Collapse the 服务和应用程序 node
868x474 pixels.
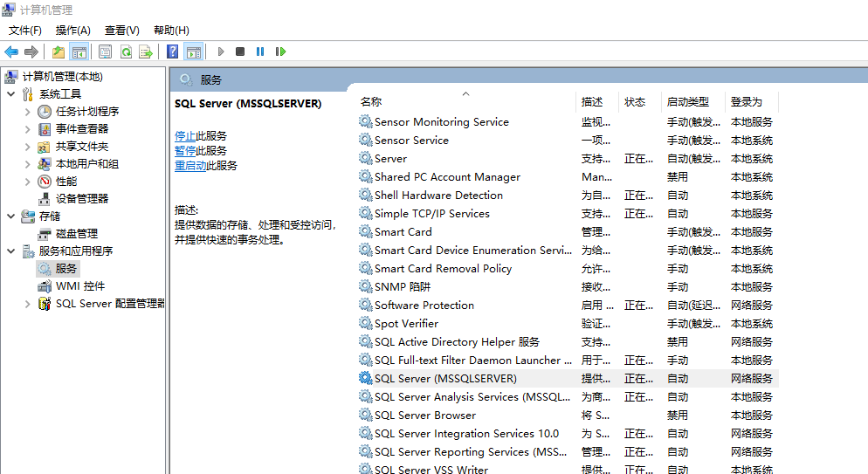(11, 251)
